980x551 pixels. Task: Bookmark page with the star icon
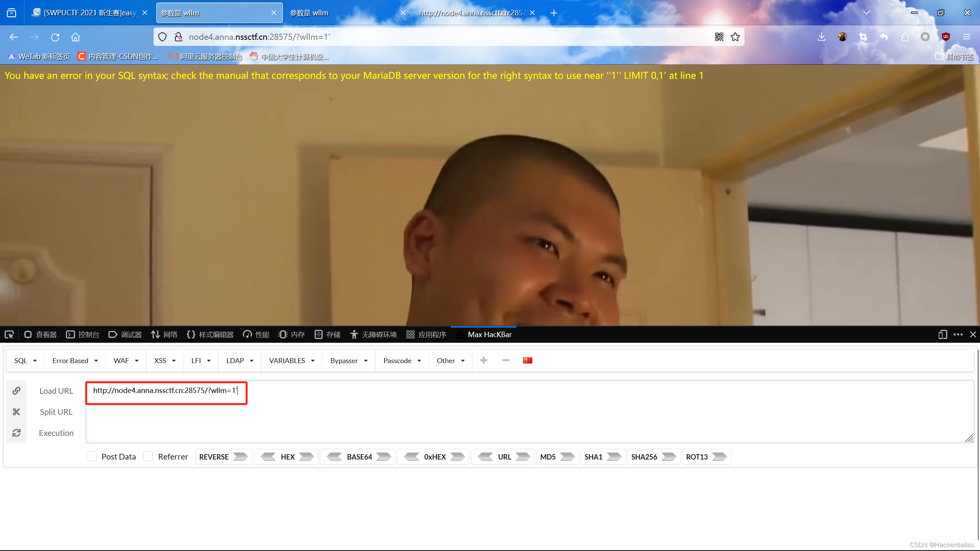click(735, 37)
